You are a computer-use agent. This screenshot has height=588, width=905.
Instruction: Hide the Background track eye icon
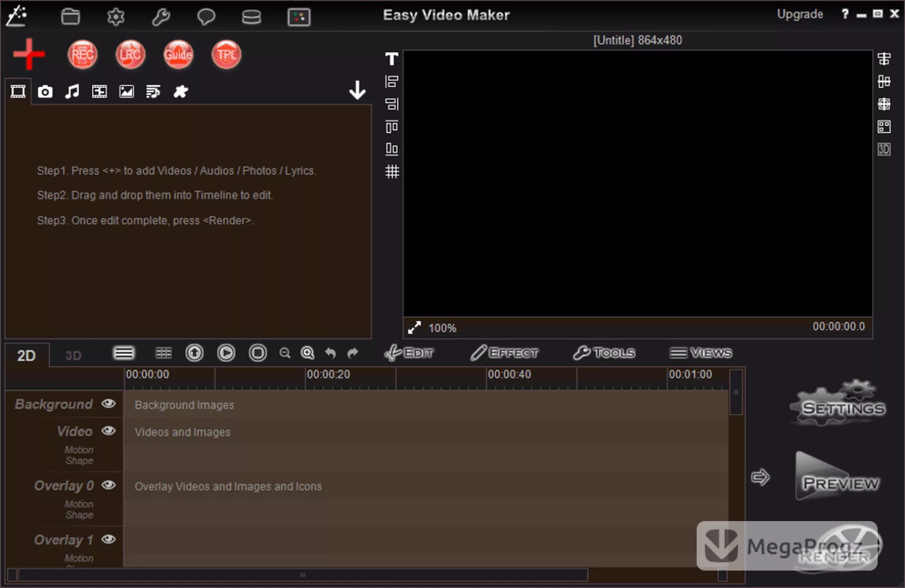pos(109,403)
